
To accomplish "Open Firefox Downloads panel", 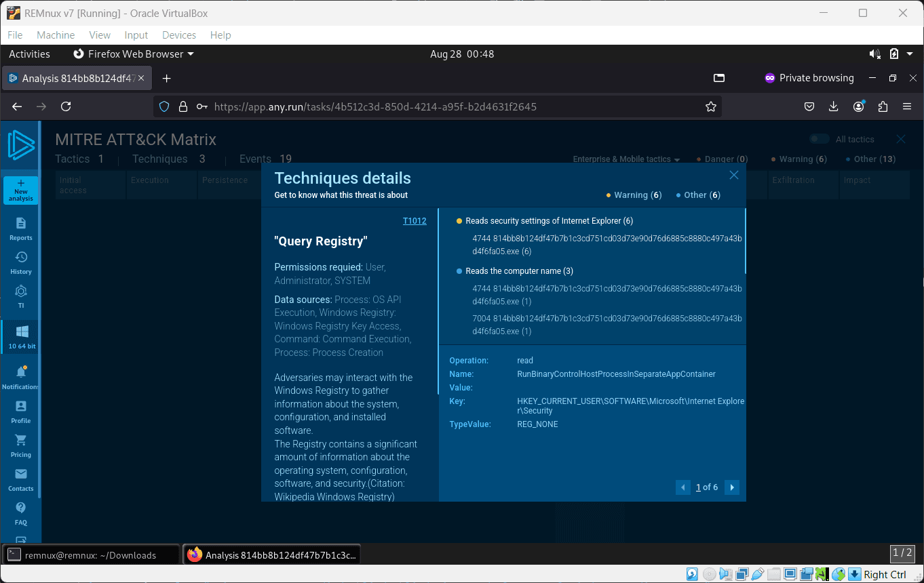I will pos(834,106).
